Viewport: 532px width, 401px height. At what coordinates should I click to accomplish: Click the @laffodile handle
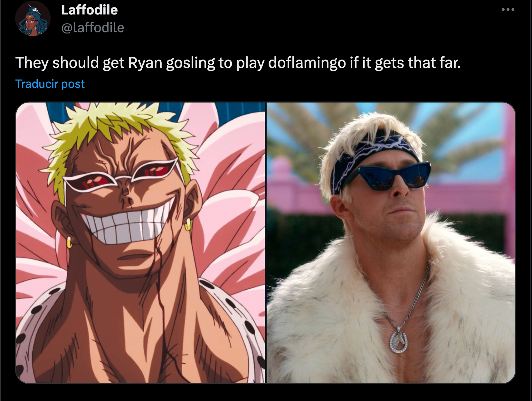tap(93, 28)
